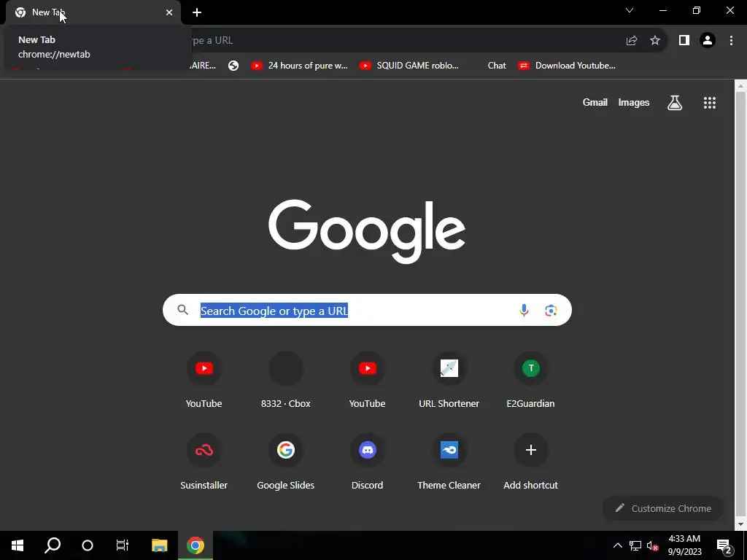Search by image using the Google Lens icon
The width and height of the screenshot is (747, 560).
(551, 311)
